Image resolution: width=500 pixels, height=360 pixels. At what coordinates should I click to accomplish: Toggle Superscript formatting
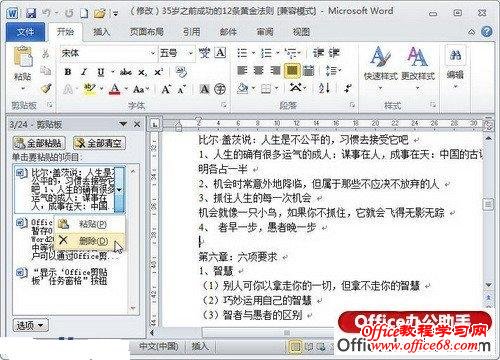pos(159,72)
